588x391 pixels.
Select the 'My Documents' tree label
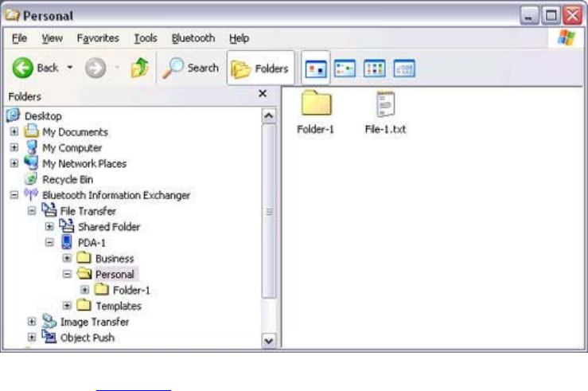point(75,132)
